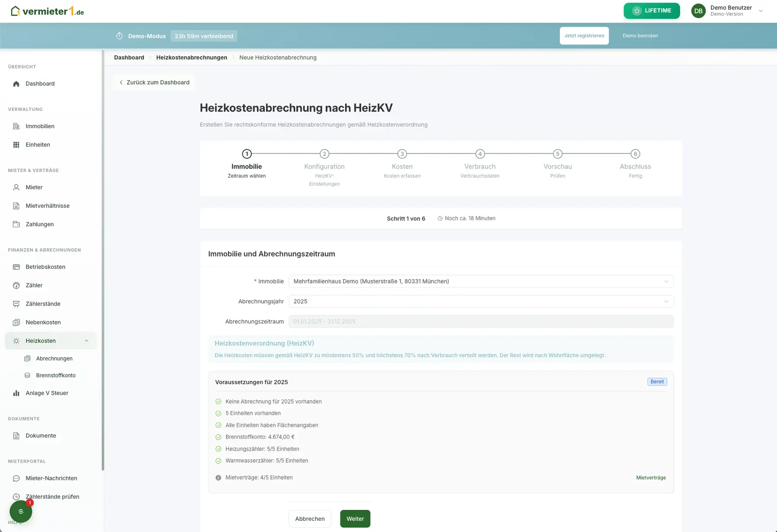Click the Zahlungen folder icon
The height and width of the screenshot is (532, 777).
[16, 224]
